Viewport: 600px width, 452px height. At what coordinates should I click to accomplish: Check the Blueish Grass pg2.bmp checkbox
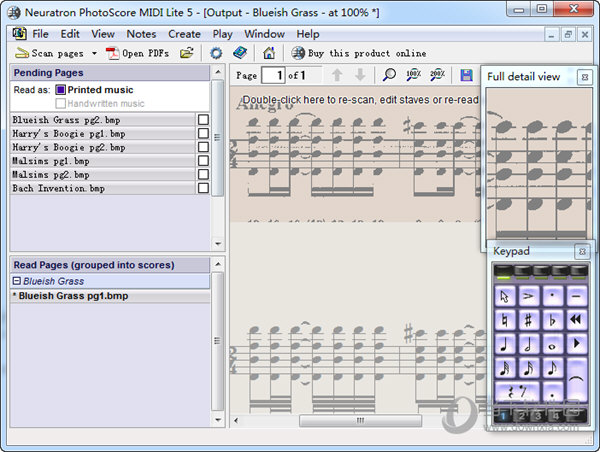pos(203,120)
